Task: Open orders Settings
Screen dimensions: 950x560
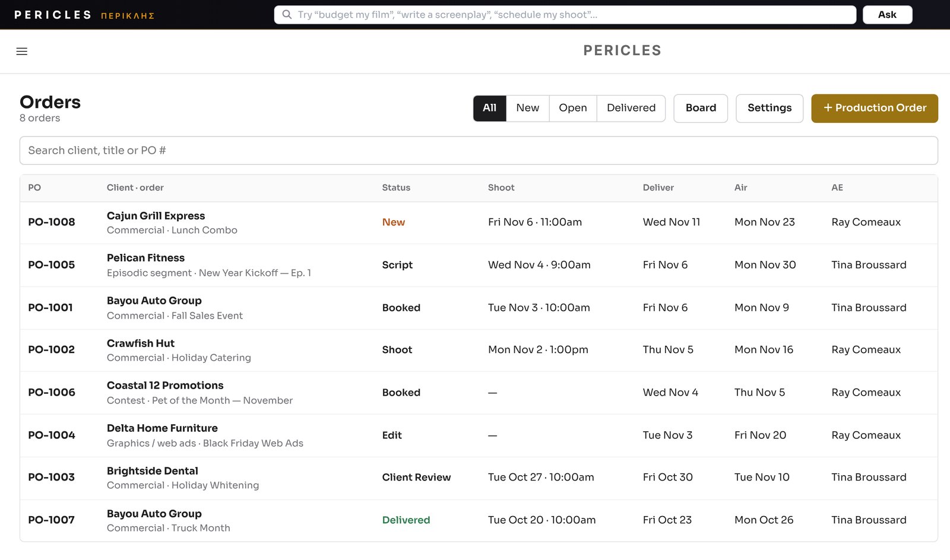Action: point(769,108)
